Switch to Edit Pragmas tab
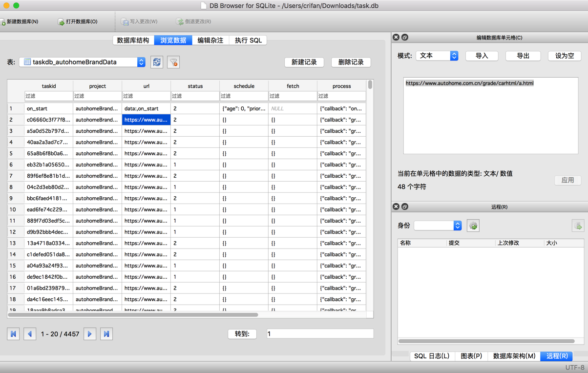This screenshot has width=588, height=373. click(210, 40)
